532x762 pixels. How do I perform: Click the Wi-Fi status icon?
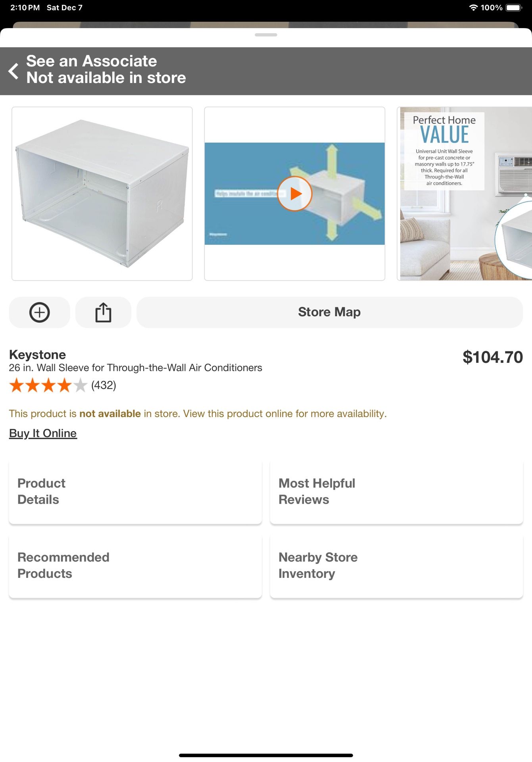point(473,8)
